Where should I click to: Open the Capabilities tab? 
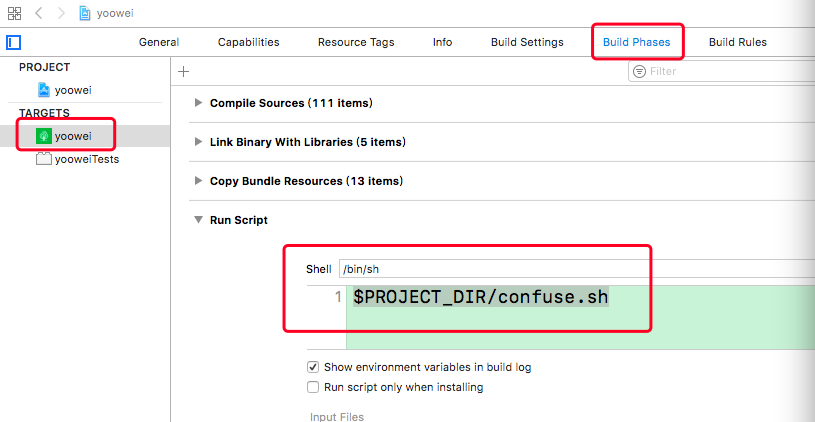(249, 42)
